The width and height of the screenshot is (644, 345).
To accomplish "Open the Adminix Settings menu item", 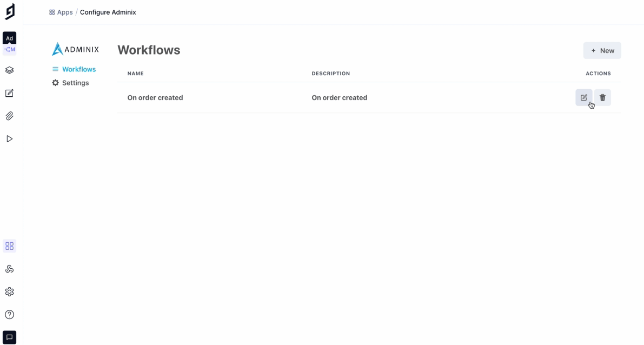I will point(75,83).
